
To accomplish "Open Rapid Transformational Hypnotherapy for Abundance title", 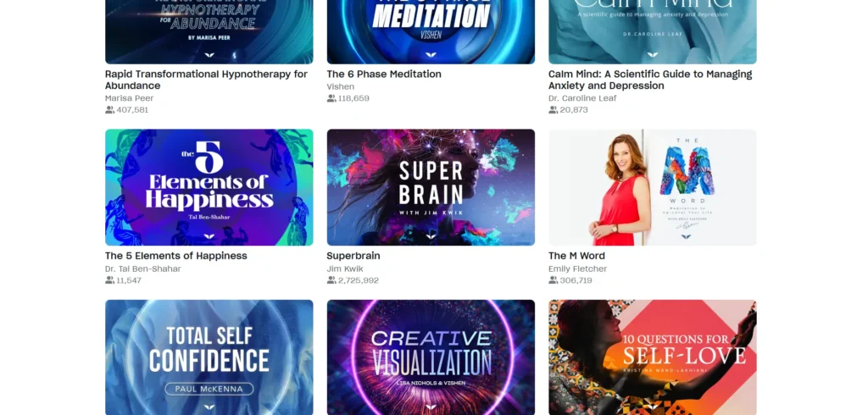I will coord(207,80).
